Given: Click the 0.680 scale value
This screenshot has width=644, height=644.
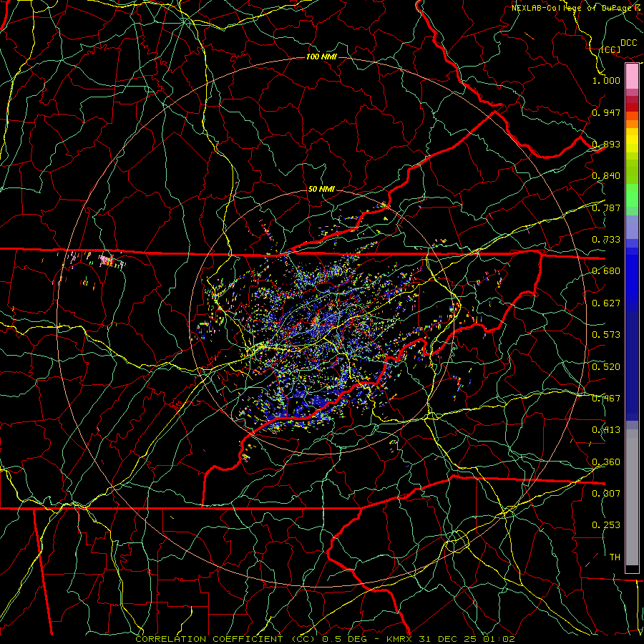Looking at the screenshot, I should 606,271.
